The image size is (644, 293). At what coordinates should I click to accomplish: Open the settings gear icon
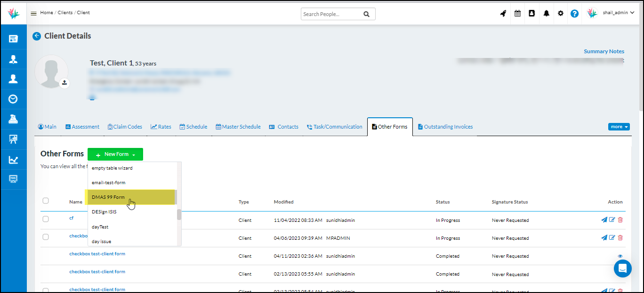(560, 13)
